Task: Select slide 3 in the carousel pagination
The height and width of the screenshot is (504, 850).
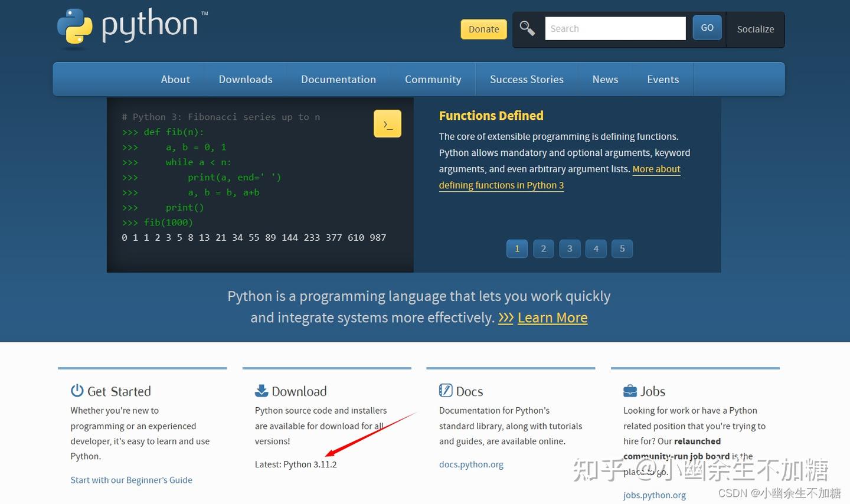Action: (x=570, y=248)
